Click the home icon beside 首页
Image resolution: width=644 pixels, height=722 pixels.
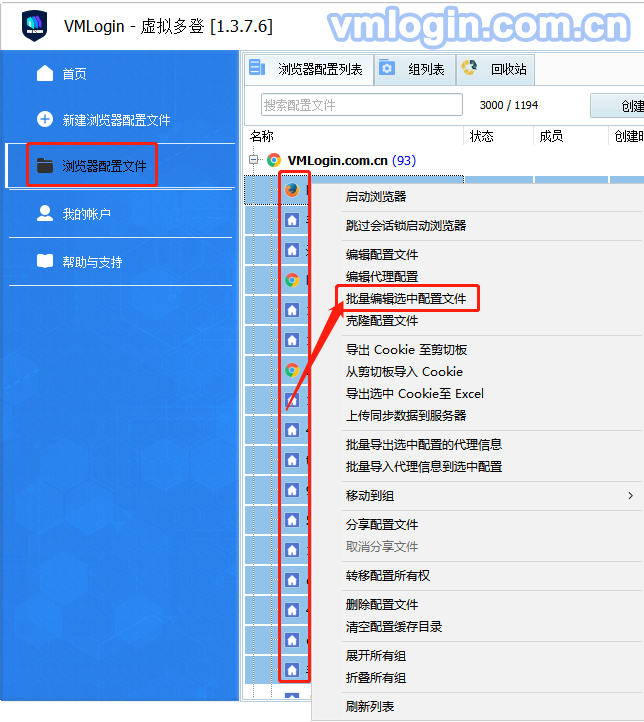45,73
